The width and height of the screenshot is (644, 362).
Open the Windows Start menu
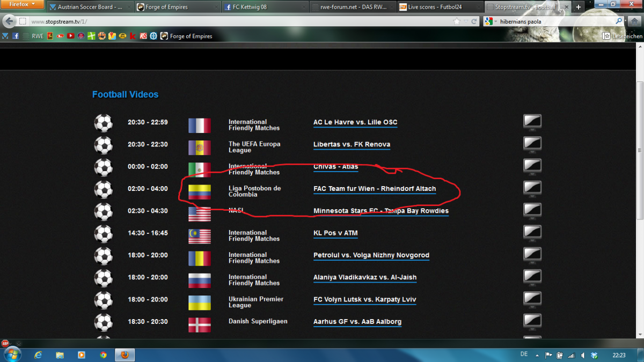(12, 354)
